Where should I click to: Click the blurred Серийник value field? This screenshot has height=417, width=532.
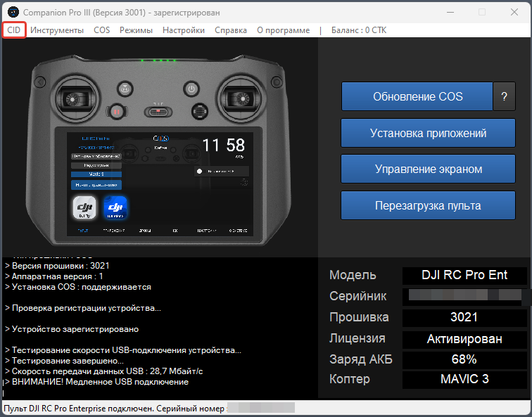point(464,296)
